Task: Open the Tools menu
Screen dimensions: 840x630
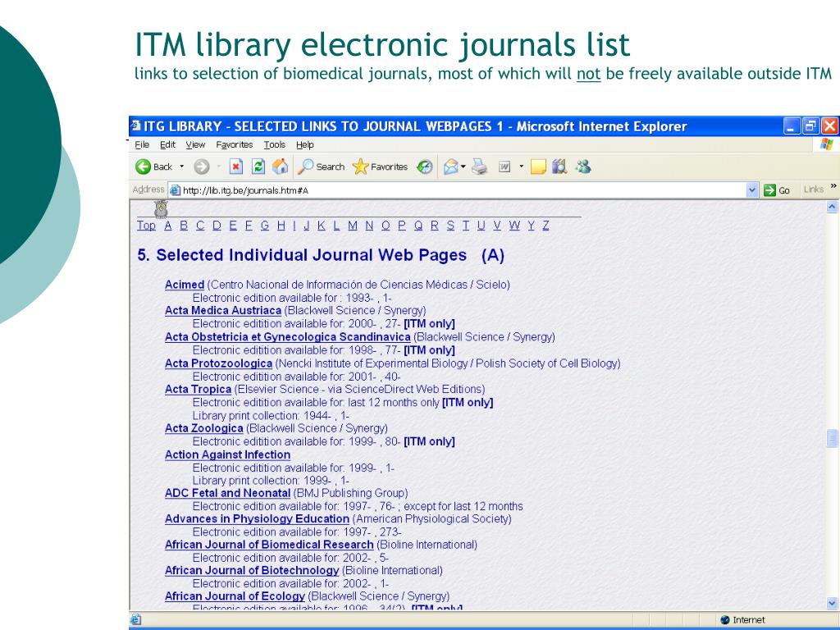Action: (x=274, y=144)
